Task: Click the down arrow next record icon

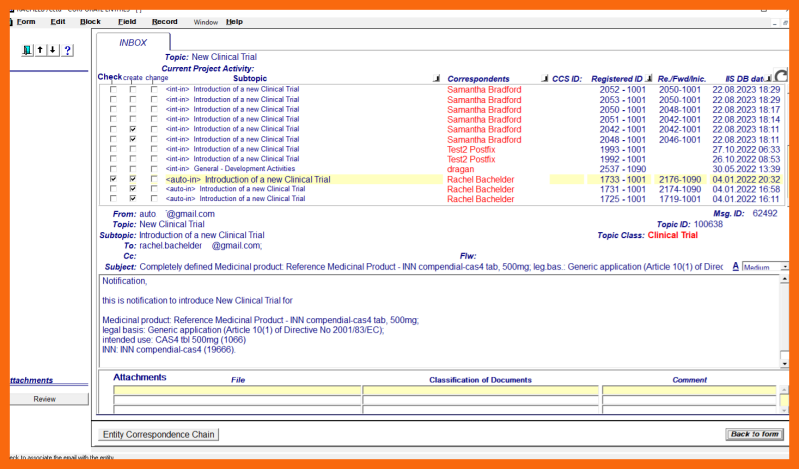Action: (52, 50)
